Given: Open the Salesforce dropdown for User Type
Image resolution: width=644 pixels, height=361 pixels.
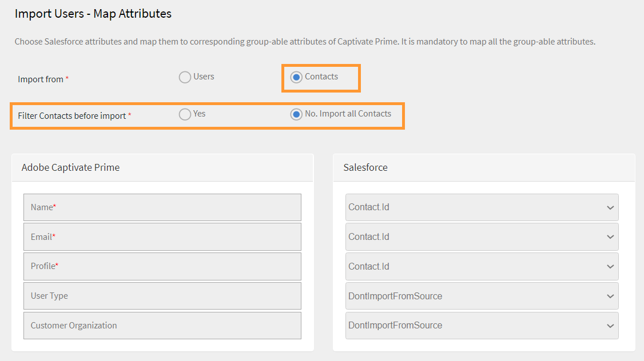Looking at the screenshot, I should pyautogui.click(x=482, y=296).
